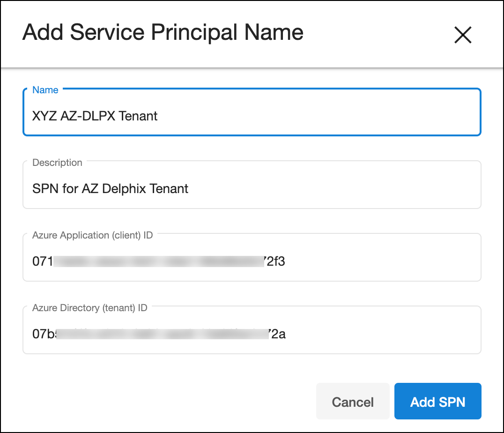Click the Add SPN button
Screen dimensions: 504x433
pyautogui.click(x=437, y=402)
